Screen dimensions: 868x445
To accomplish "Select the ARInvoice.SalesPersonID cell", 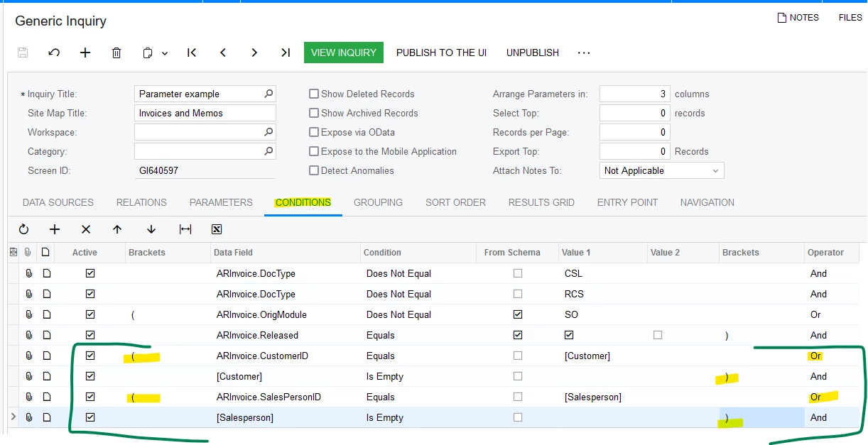I will click(x=285, y=397).
